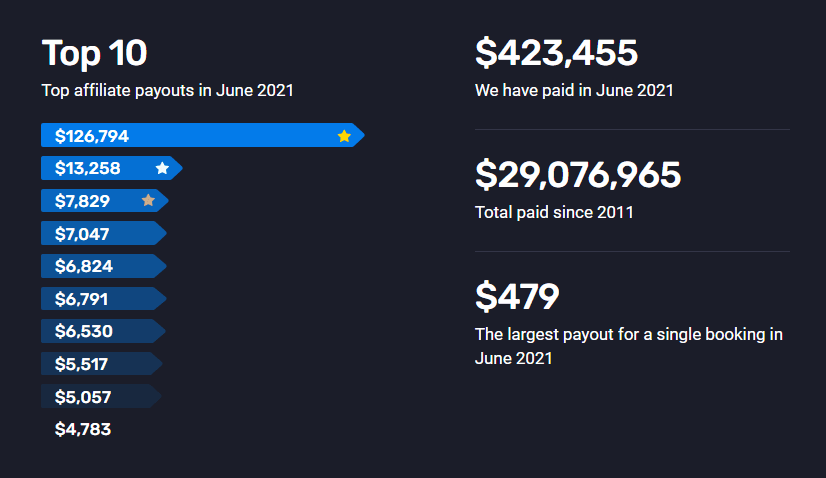Click the Top 10 heading
Viewport: 826px width, 478px height.
[x=94, y=54]
